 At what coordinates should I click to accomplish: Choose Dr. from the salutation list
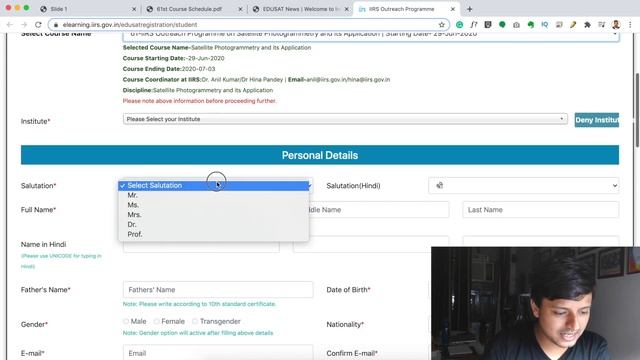[x=213, y=225]
